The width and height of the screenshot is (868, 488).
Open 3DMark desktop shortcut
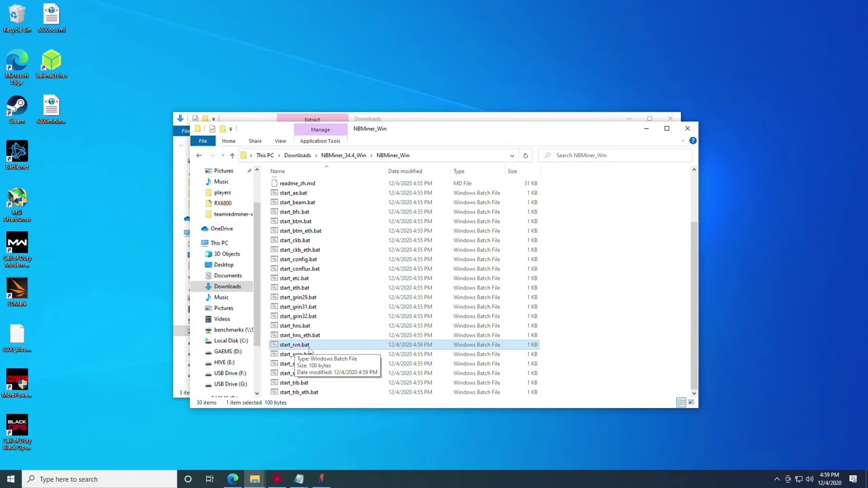[17, 293]
